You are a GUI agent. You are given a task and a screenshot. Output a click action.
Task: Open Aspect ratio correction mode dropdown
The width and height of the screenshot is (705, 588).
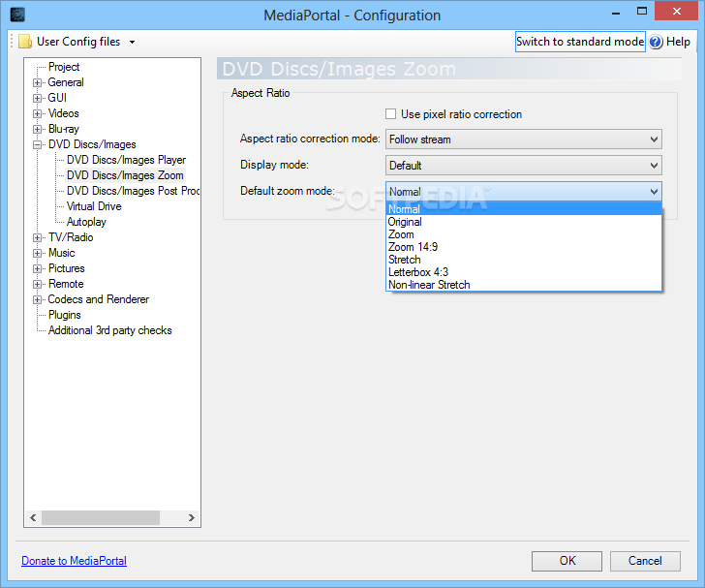[x=523, y=139]
